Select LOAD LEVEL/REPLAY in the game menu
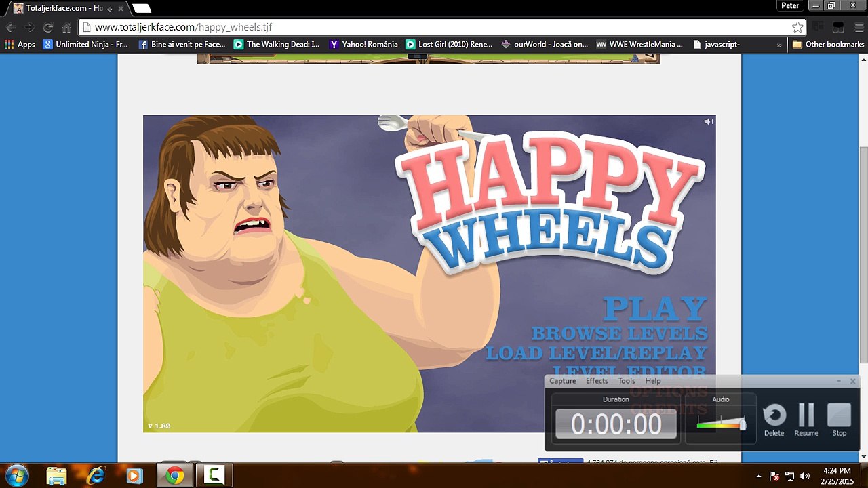Image resolution: width=868 pixels, height=488 pixels. (596, 353)
